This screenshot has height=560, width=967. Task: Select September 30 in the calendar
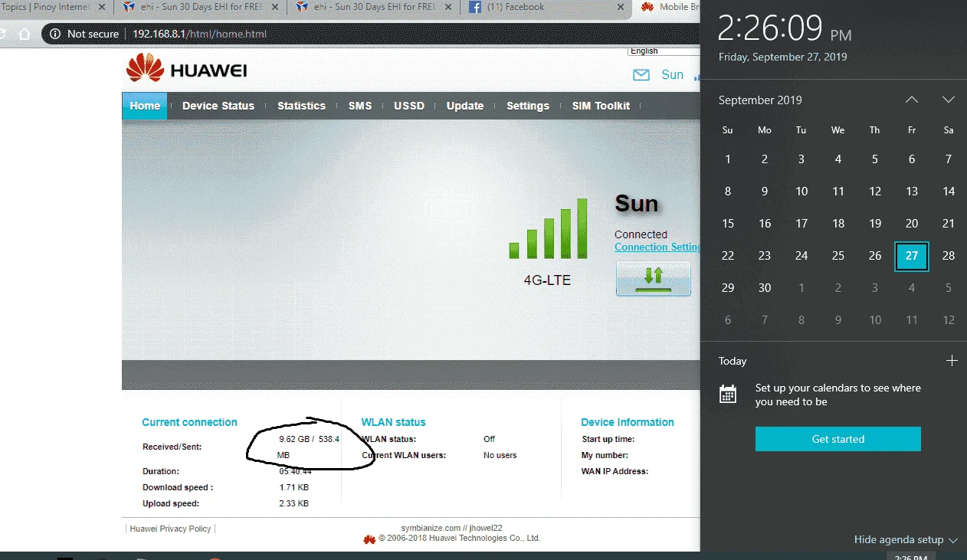pyautogui.click(x=765, y=288)
